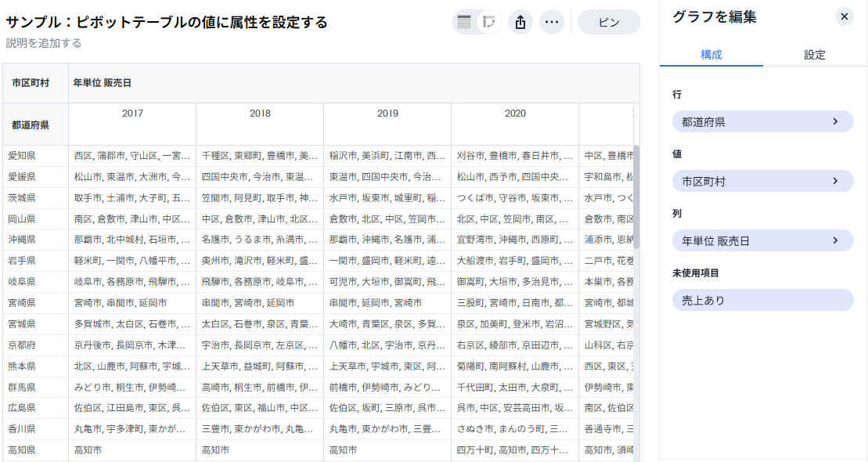
Task: Click the 2019 column header
Action: [387, 114]
